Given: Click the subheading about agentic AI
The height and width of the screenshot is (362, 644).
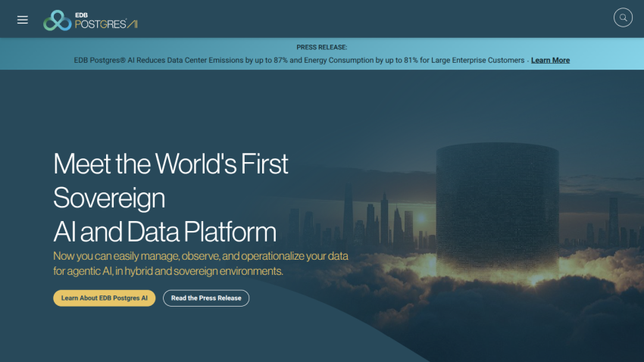Looking at the screenshot, I should click(x=201, y=264).
